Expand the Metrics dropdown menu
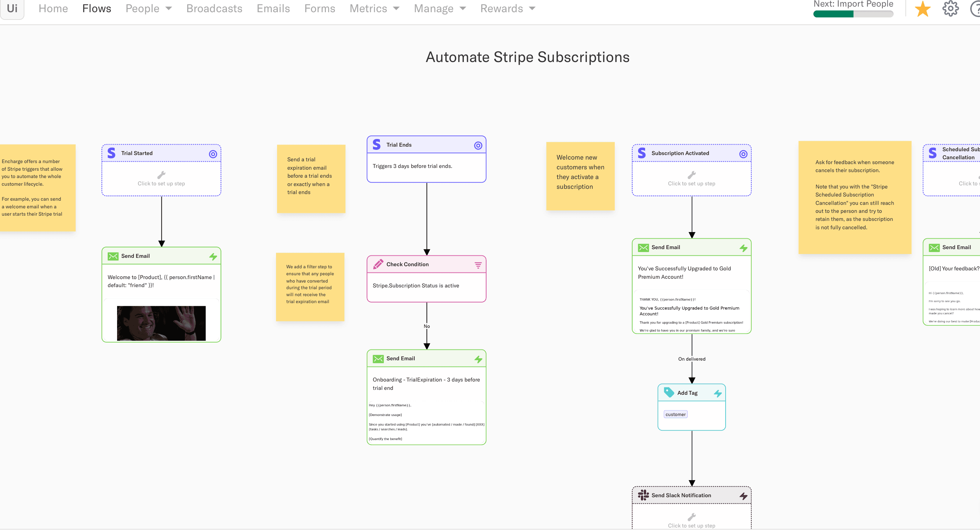Screen dimensions: 980x531 click(x=374, y=8)
